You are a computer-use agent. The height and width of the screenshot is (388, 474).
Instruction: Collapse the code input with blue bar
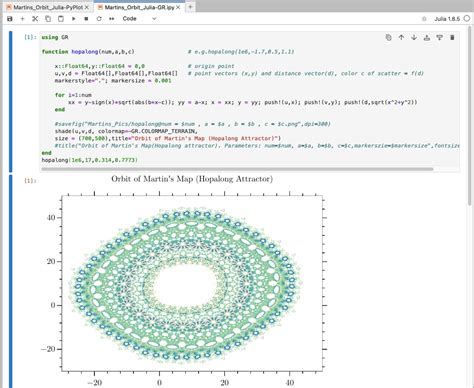11,102
